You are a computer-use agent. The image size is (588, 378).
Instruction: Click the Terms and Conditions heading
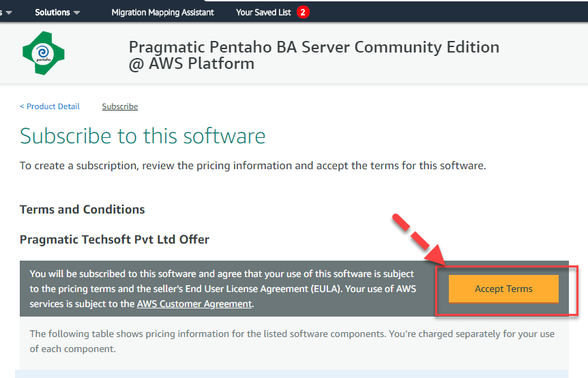tap(82, 209)
